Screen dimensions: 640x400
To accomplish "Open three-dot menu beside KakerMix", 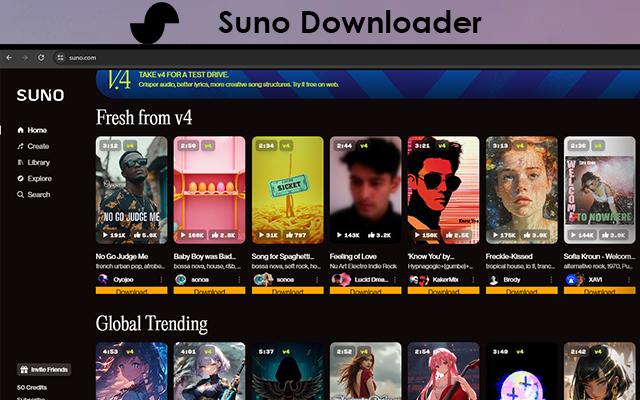I will click(x=473, y=280).
